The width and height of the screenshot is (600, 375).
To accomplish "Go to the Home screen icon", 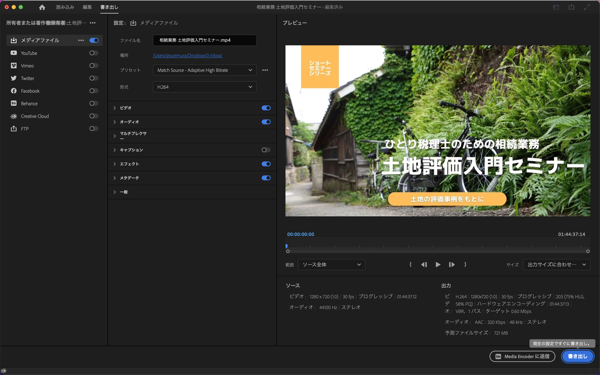I will click(x=42, y=7).
